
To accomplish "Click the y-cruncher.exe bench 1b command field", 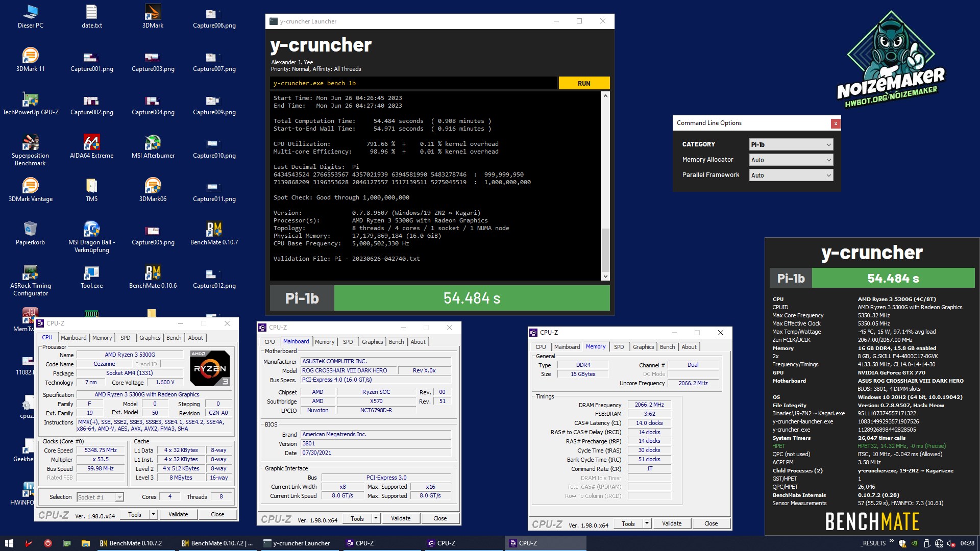I will tap(413, 83).
